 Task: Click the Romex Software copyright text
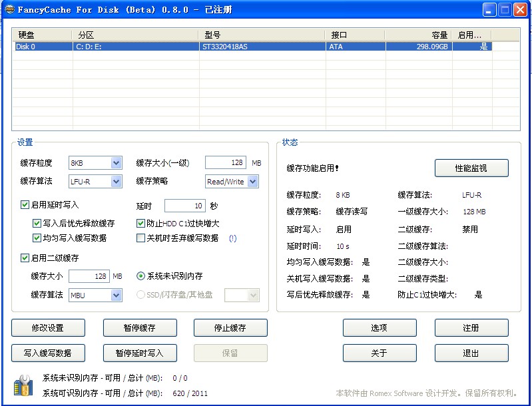tap(427, 393)
